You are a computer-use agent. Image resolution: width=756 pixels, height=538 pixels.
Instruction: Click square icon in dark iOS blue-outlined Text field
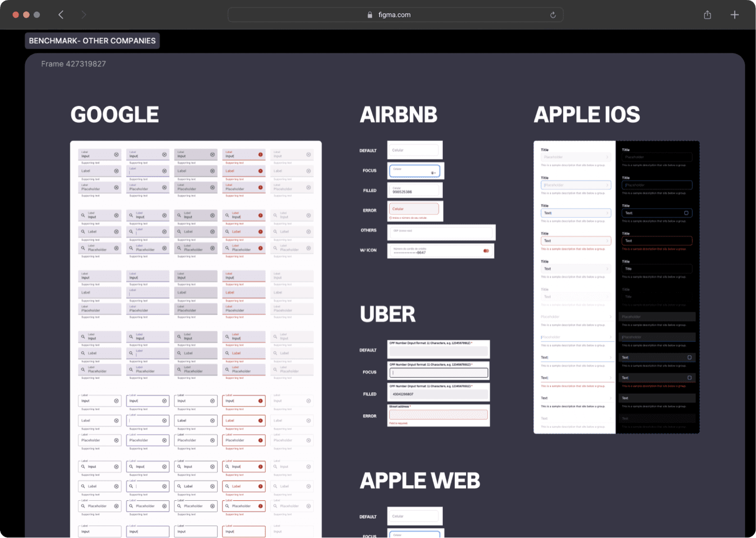pos(686,213)
